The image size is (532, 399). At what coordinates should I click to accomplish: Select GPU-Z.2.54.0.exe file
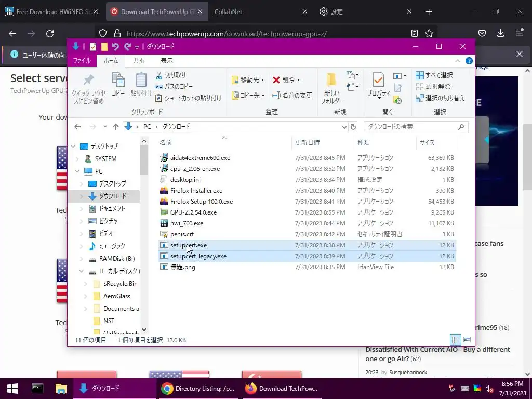(x=307, y=212)
